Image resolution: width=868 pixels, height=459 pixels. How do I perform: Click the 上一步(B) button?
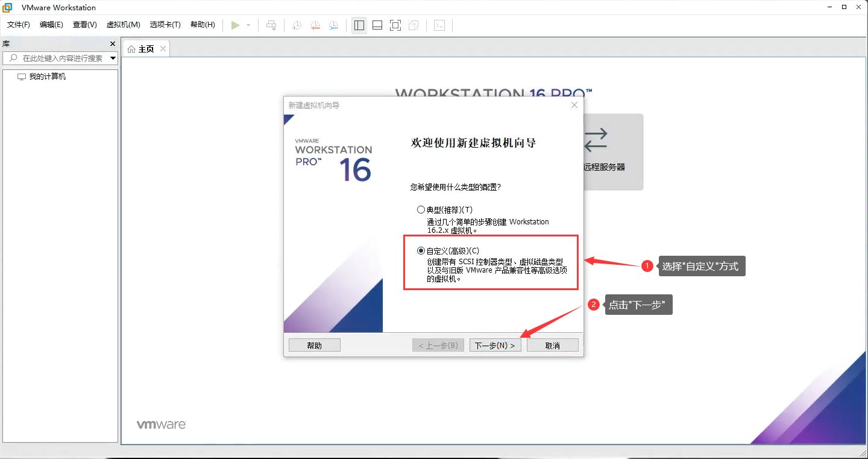pos(438,345)
